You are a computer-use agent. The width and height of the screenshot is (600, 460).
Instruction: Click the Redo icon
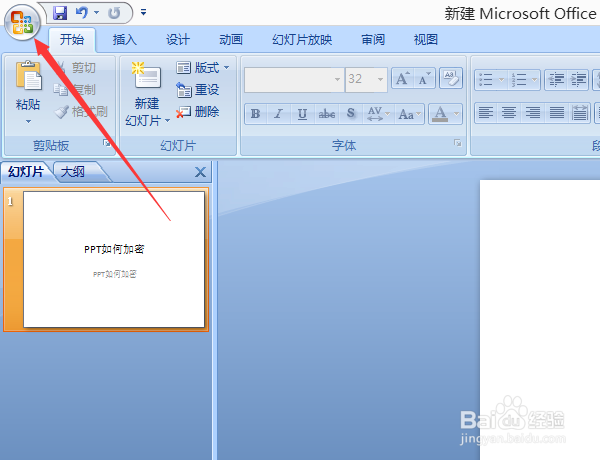pyautogui.click(x=114, y=13)
